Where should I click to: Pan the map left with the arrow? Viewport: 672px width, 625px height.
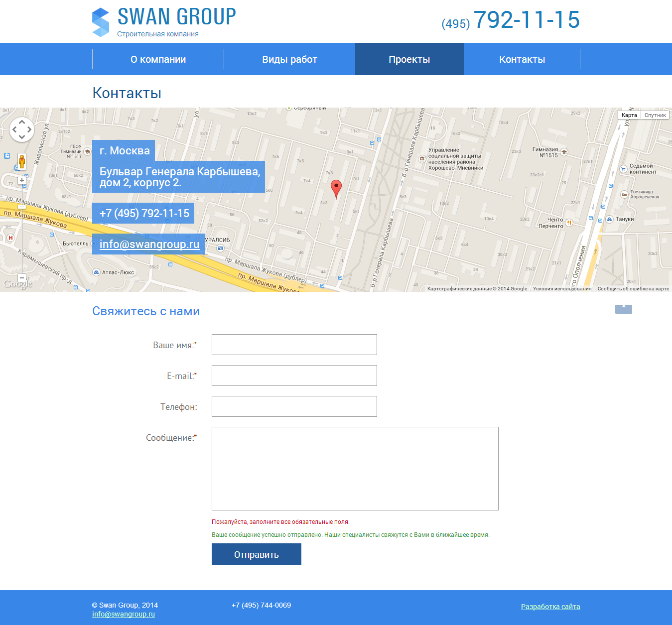pyautogui.click(x=14, y=129)
